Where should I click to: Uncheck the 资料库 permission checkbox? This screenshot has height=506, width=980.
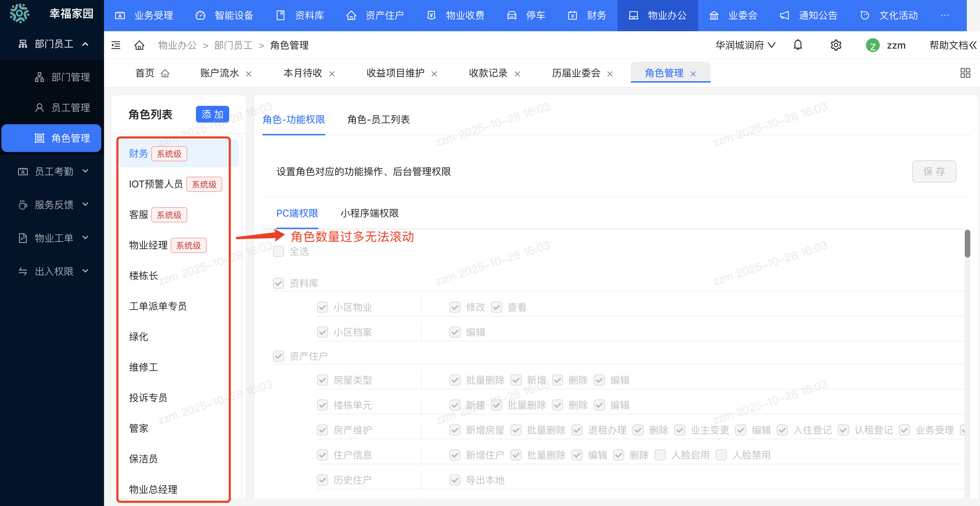[x=279, y=283]
